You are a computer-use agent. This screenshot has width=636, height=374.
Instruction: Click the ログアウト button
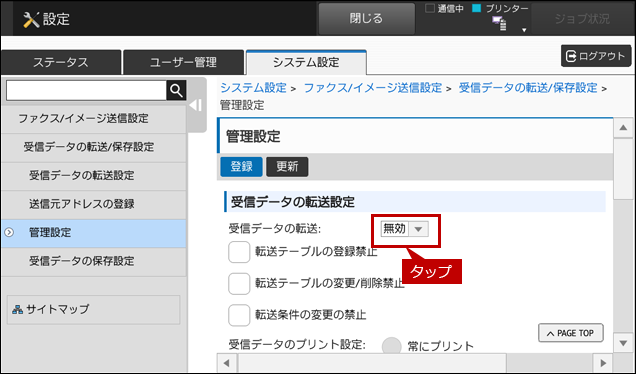596,56
